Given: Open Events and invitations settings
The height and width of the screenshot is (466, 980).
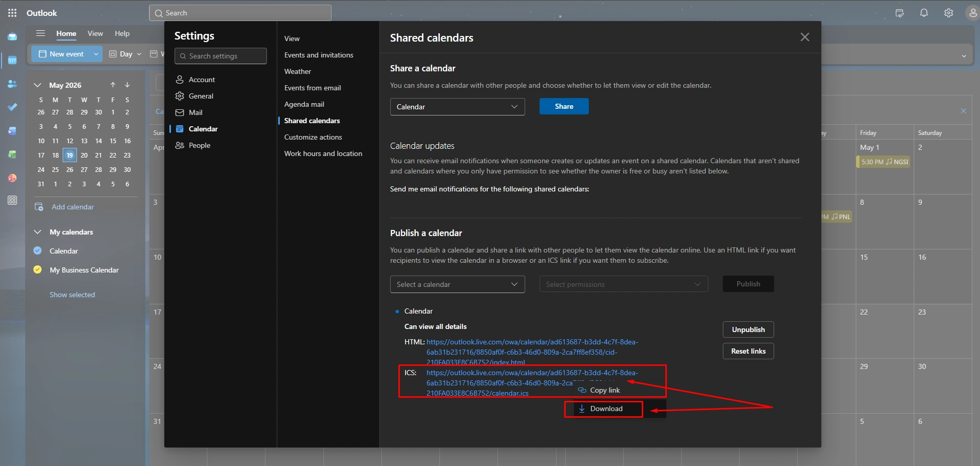Looking at the screenshot, I should click(319, 55).
